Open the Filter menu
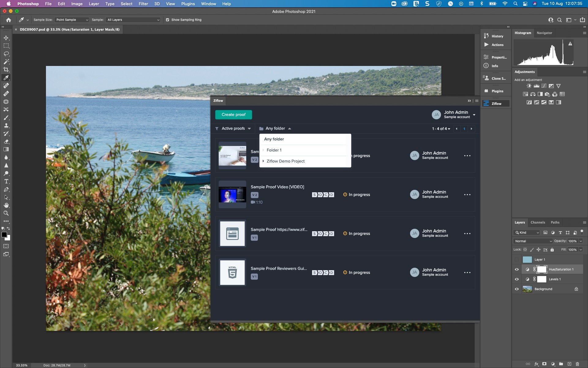This screenshot has width=588, height=368. click(143, 4)
